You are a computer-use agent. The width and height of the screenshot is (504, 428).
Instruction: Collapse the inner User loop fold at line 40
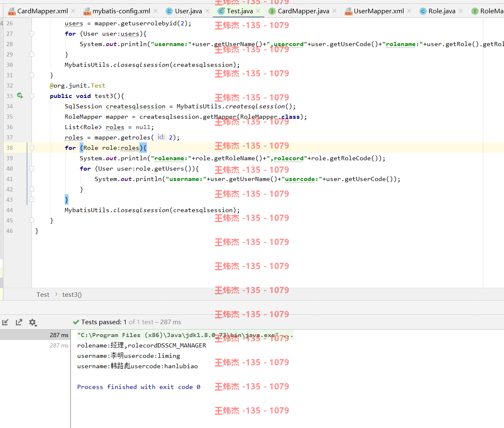32,169
